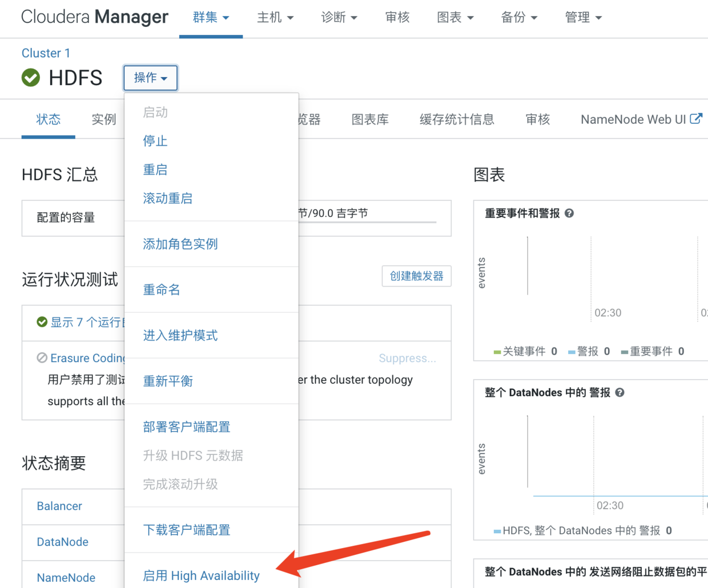Open the 操作 actions dropdown button
This screenshot has height=588, width=708.
151,78
